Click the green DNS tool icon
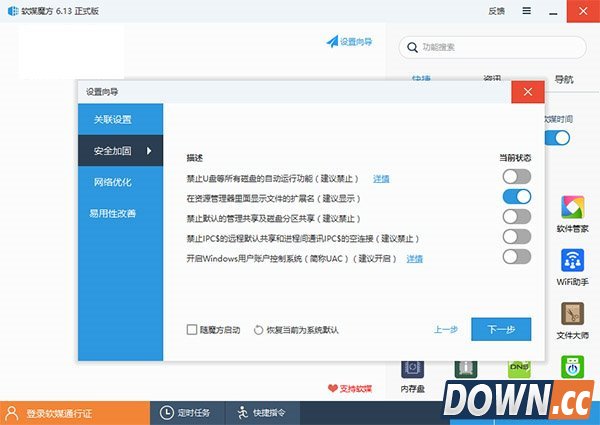 [x=519, y=369]
